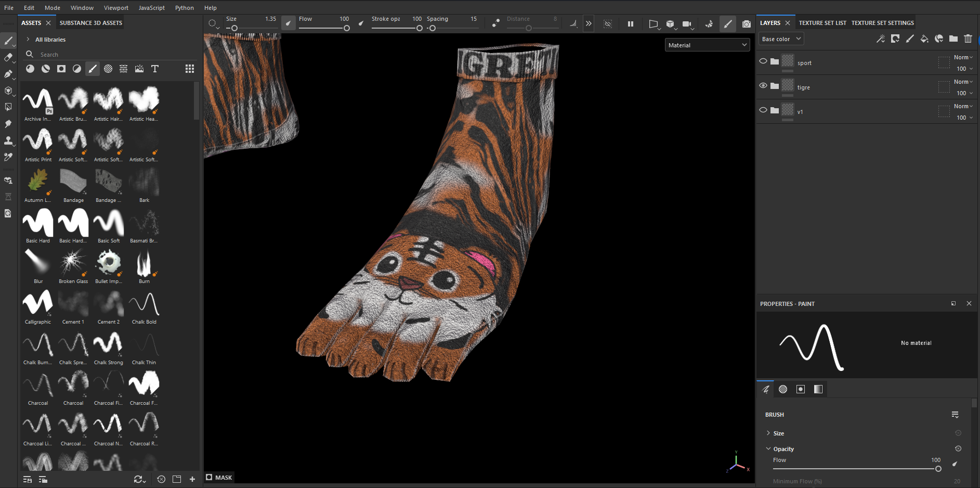Switch to Texture Set Settings tab
Viewport: 980px width, 488px height.
pyautogui.click(x=882, y=23)
